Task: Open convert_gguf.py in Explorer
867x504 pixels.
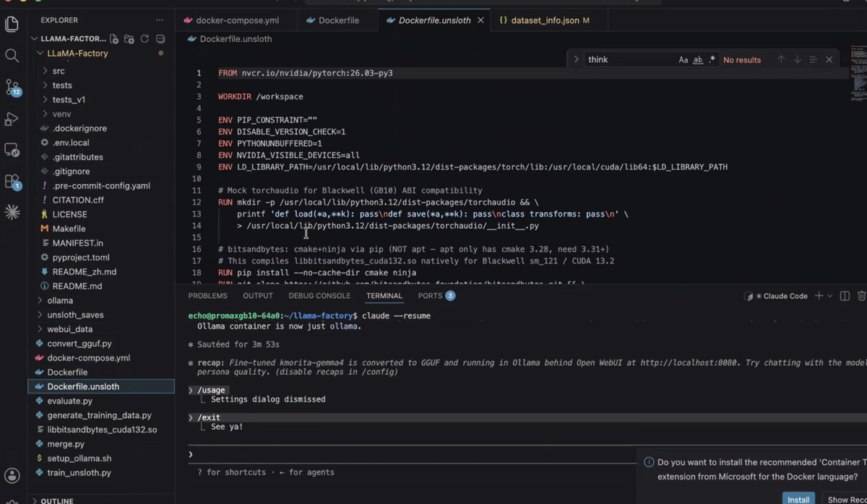Action: click(79, 344)
